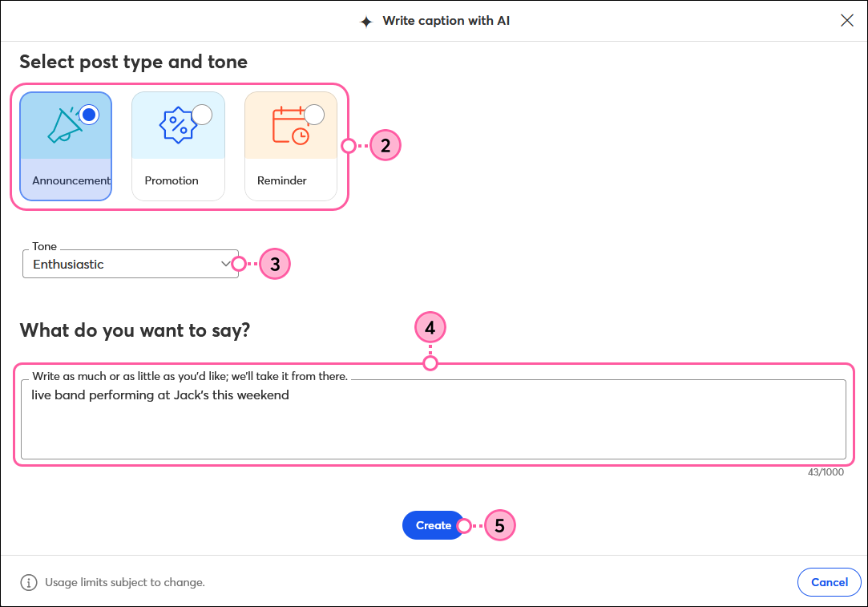Click the Cancel button
This screenshot has height=607, width=868.
830,582
